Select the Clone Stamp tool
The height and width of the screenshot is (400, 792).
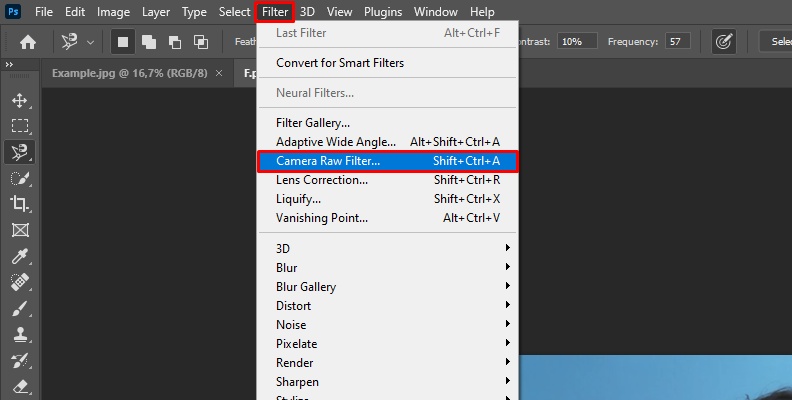[20, 334]
